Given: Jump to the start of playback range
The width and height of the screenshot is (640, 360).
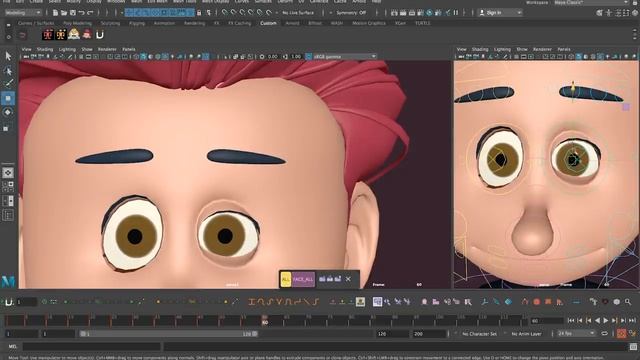Looking at the screenshot, I should (x=571, y=321).
